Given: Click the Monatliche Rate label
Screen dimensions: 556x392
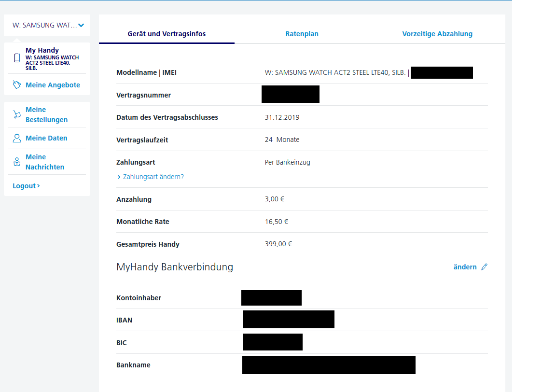Looking at the screenshot, I should (x=142, y=222).
